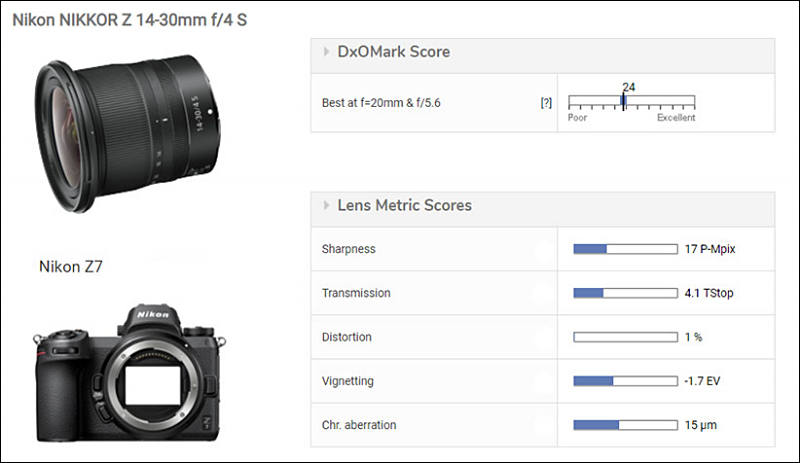Click the 'Best at f=20mm & f/5.6' text

coord(381,103)
